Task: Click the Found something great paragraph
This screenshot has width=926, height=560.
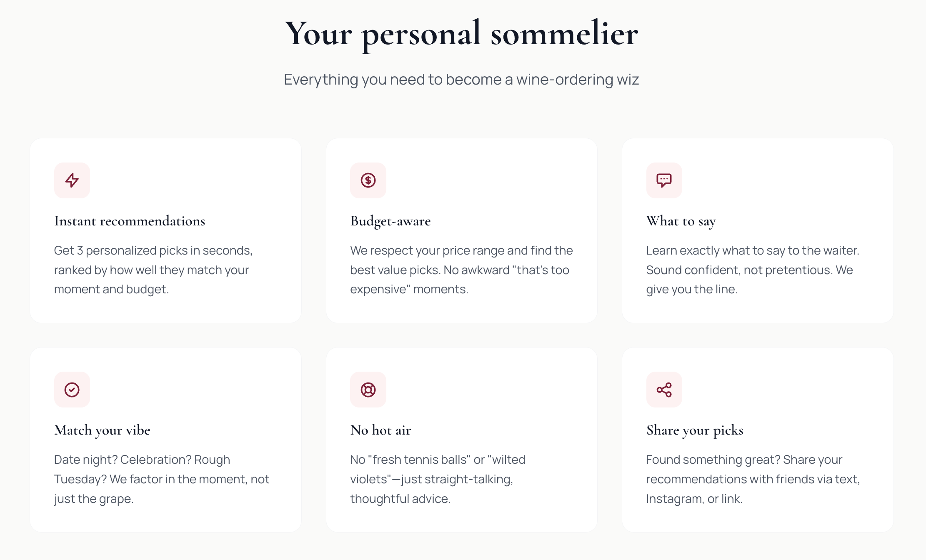Action: tap(753, 479)
